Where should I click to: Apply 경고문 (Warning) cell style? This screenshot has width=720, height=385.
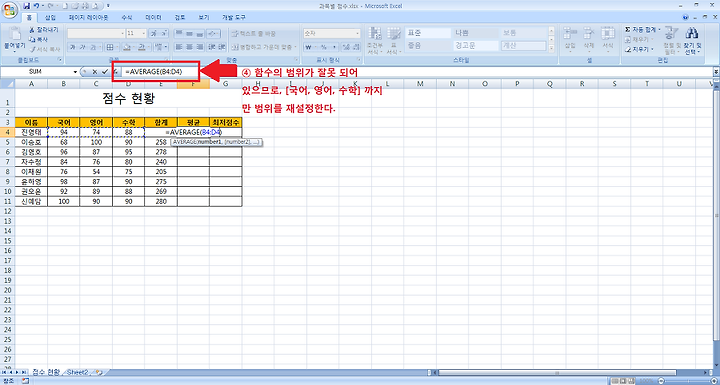[x=475, y=46]
